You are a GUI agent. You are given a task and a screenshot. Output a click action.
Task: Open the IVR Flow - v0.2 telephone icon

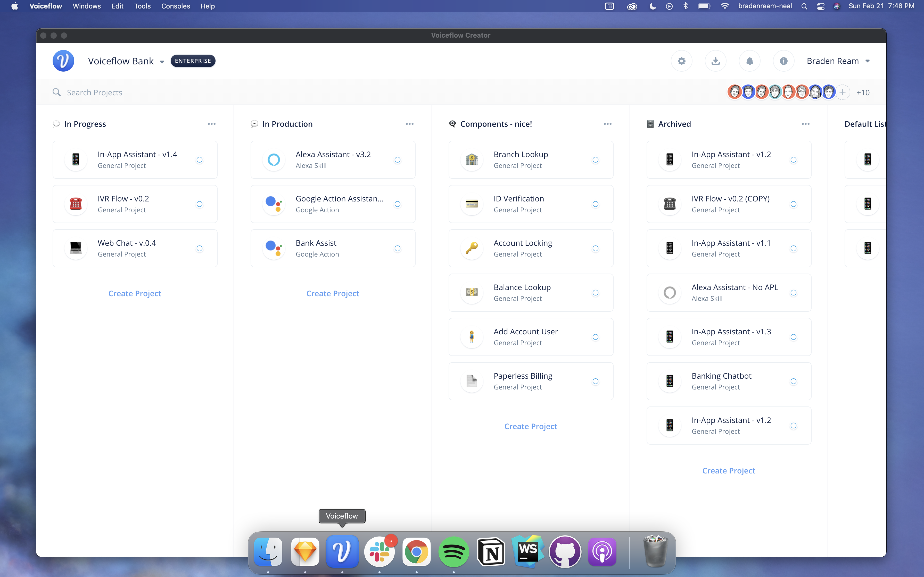tap(76, 204)
